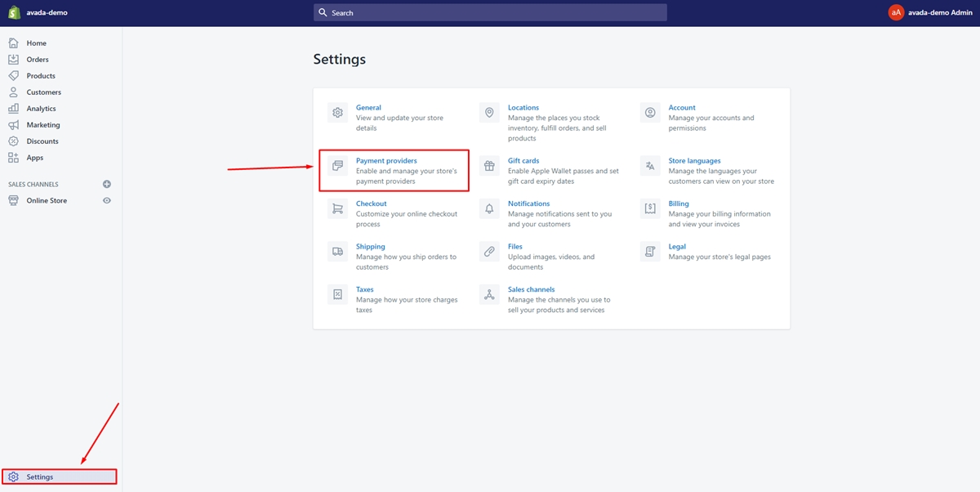Open Analytics from left navigation
This screenshot has width=980, height=492.
tap(41, 109)
